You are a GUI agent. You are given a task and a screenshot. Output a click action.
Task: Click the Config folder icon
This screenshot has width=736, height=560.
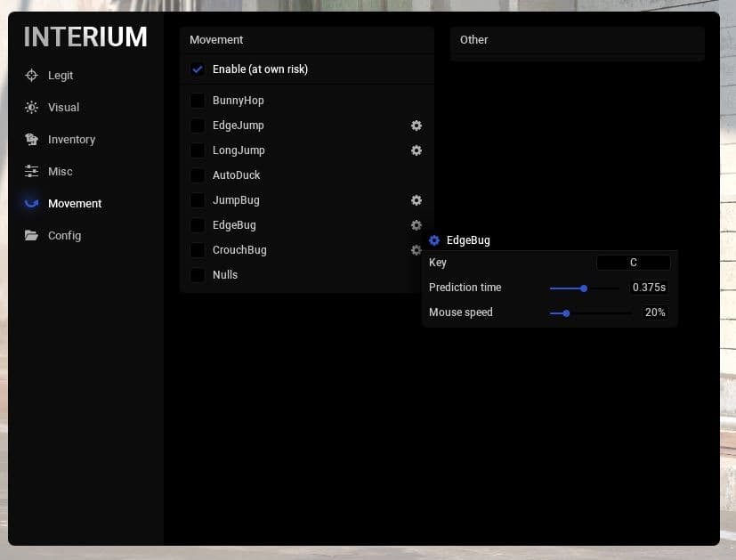32,236
